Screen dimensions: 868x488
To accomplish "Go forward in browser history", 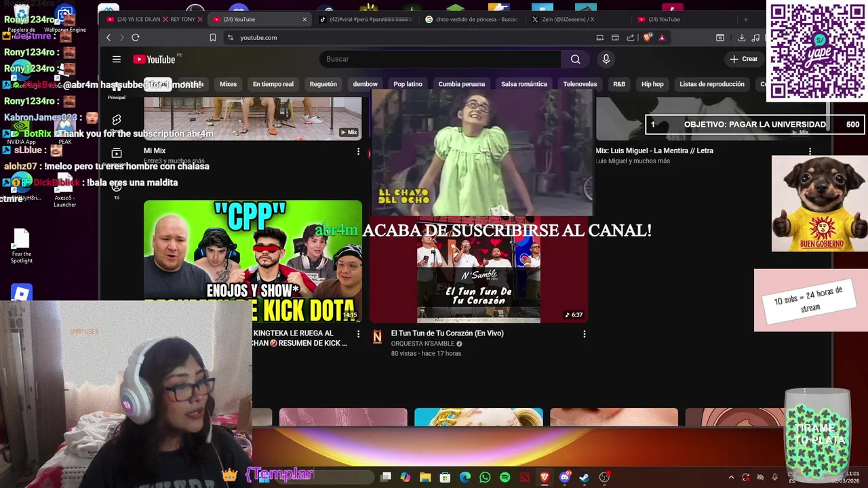I will (122, 37).
